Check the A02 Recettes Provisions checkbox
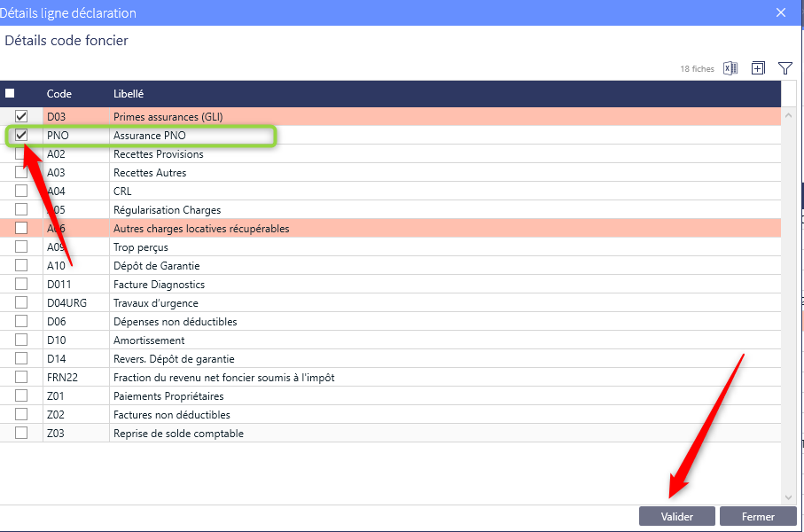 [21, 154]
